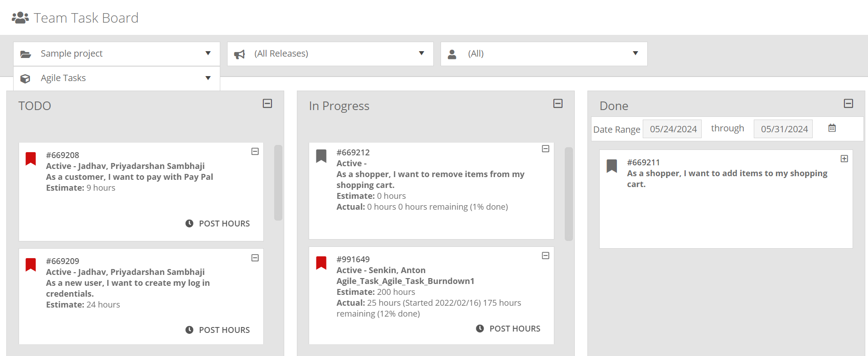Viewport: 868px width, 356px height.
Task: Post hours for task #669209
Action: [x=218, y=330]
